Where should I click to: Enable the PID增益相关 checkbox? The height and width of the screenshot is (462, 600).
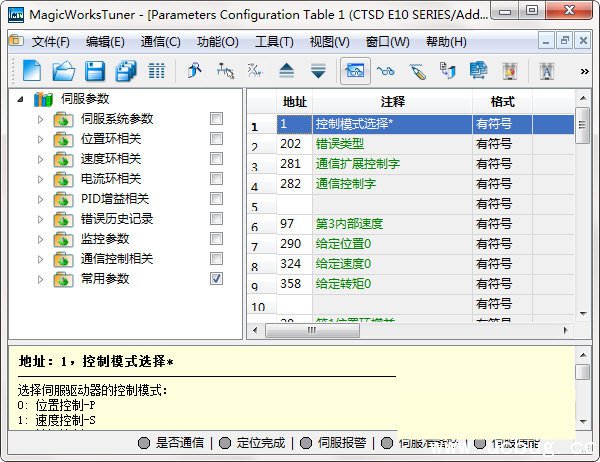tap(216, 199)
